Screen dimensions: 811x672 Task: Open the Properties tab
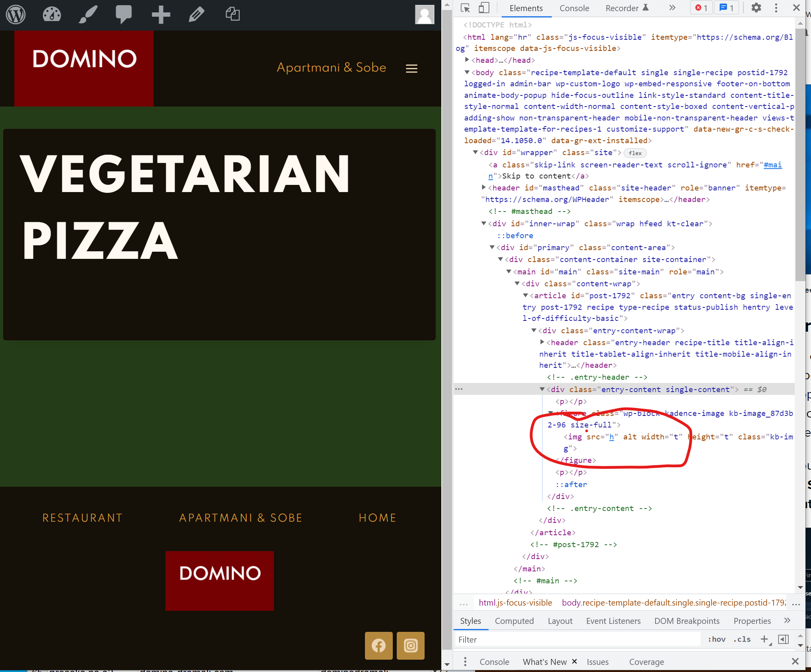tap(752, 621)
